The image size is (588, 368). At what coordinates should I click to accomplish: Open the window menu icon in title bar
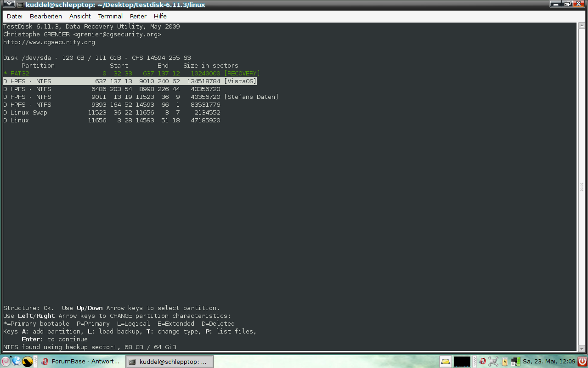(9, 5)
